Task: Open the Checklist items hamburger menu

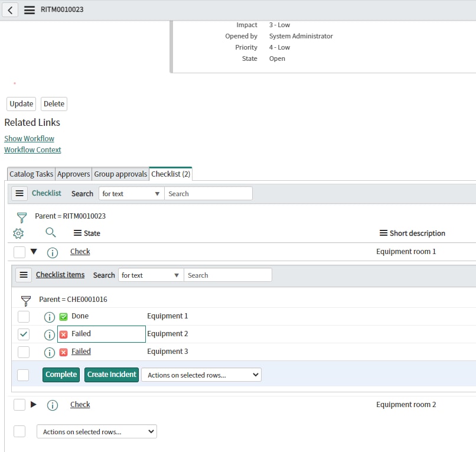Action: coord(24,275)
